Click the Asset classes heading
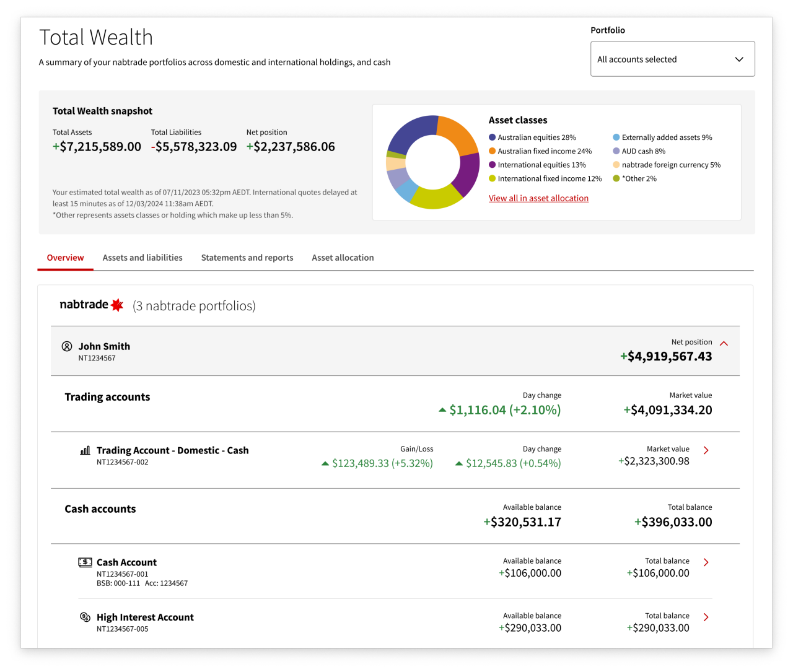793x672 pixels. [518, 120]
